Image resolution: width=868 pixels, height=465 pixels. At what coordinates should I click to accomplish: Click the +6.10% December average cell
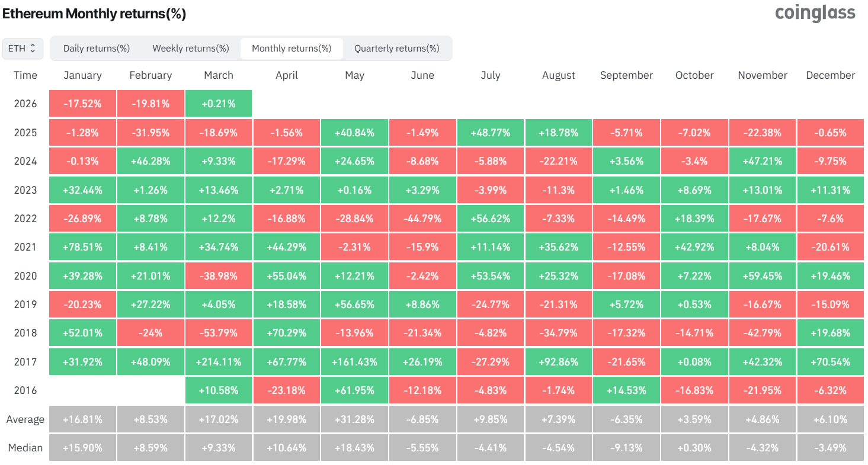click(831, 419)
